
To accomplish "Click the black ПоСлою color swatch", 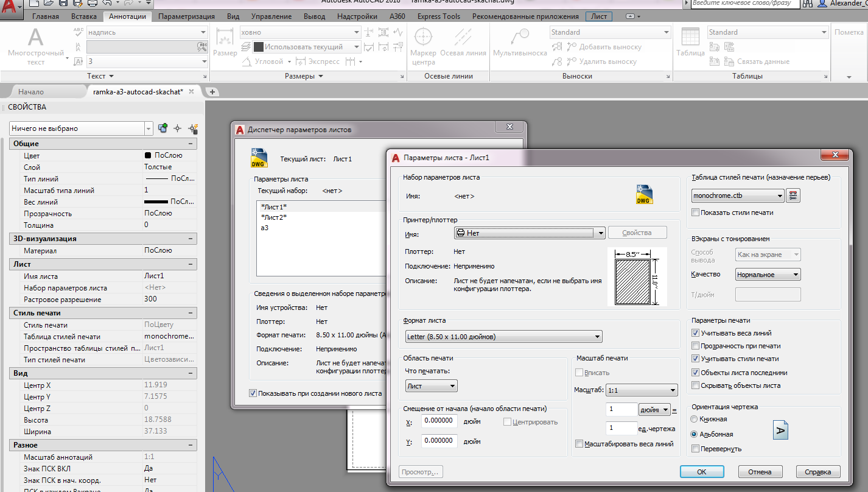I will click(x=148, y=155).
